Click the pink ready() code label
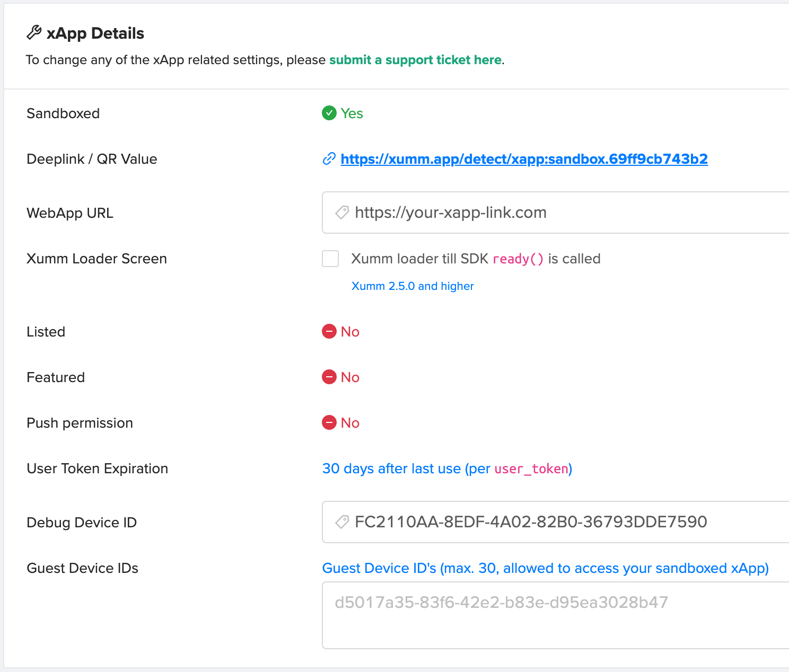The image size is (789, 672). (x=518, y=259)
